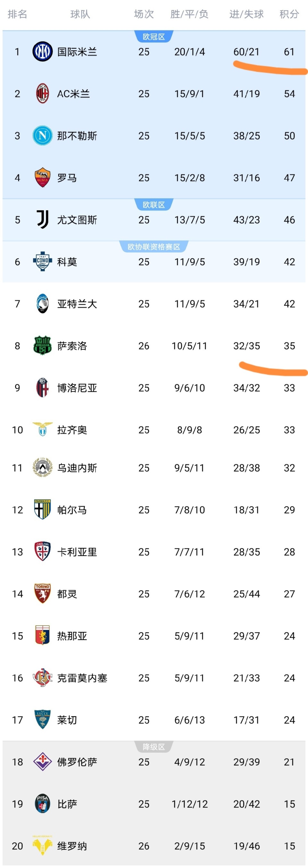Tap the AS Roma crest icon
This screenshot has height=868, width=308.
(42, 178)
